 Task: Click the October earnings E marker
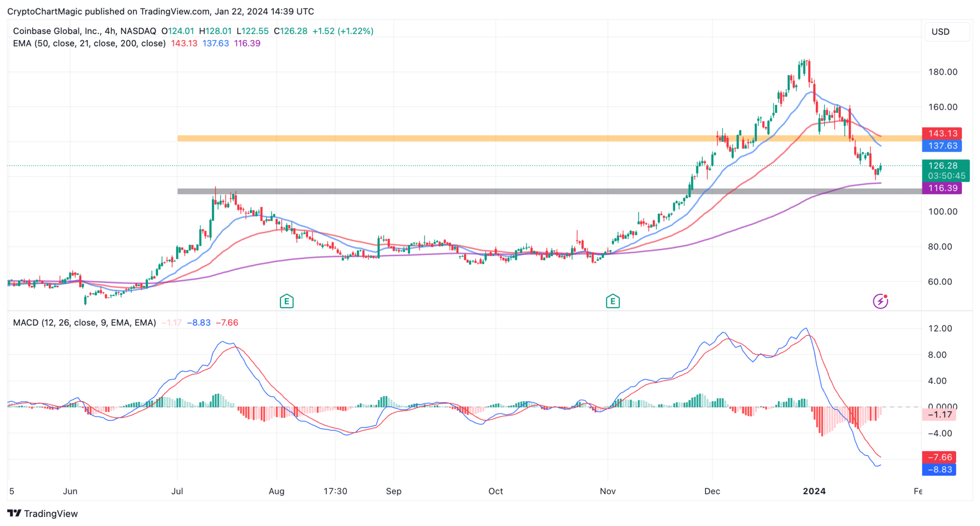tap(612, 301)
